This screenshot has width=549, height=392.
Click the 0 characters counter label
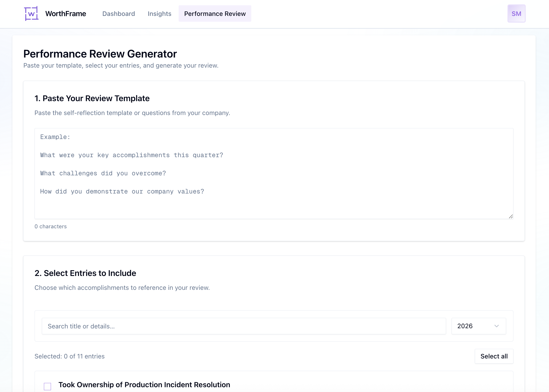[51, 226]
